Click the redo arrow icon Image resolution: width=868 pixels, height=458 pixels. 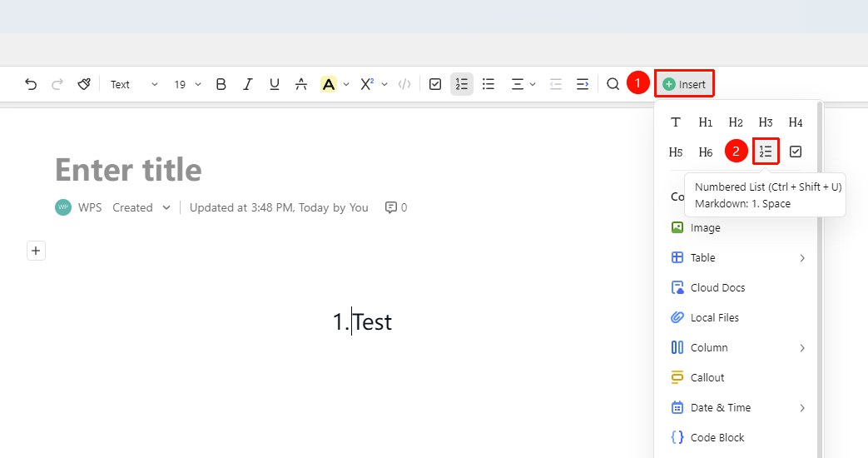pyautogui.click(x=57, y=84)
